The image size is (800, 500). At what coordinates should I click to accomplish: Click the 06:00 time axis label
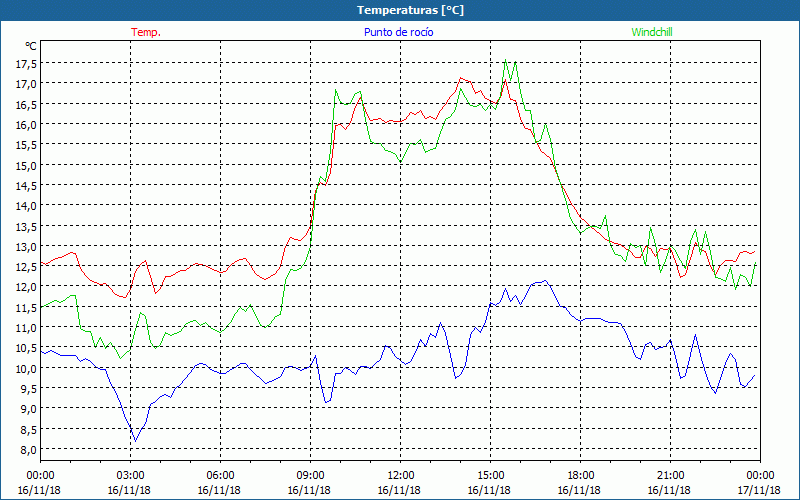(220, 476)
